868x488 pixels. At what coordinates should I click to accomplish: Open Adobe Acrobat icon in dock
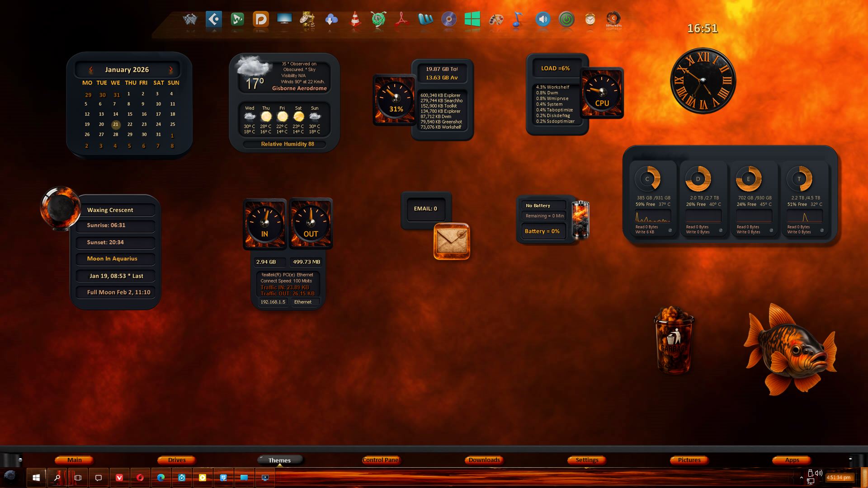coord(402,19)
